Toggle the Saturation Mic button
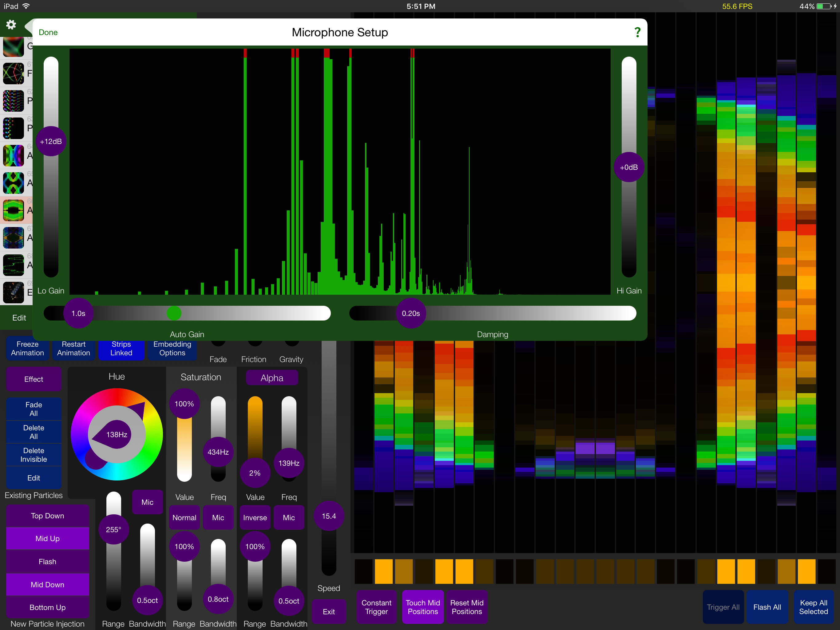840x630 pixels. coord(218,517)
